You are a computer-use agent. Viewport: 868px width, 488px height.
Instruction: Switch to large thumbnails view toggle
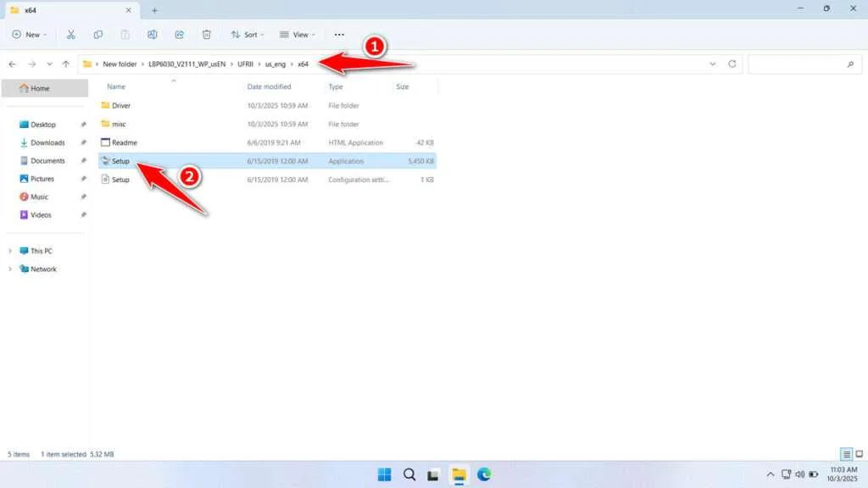point(859,454)
